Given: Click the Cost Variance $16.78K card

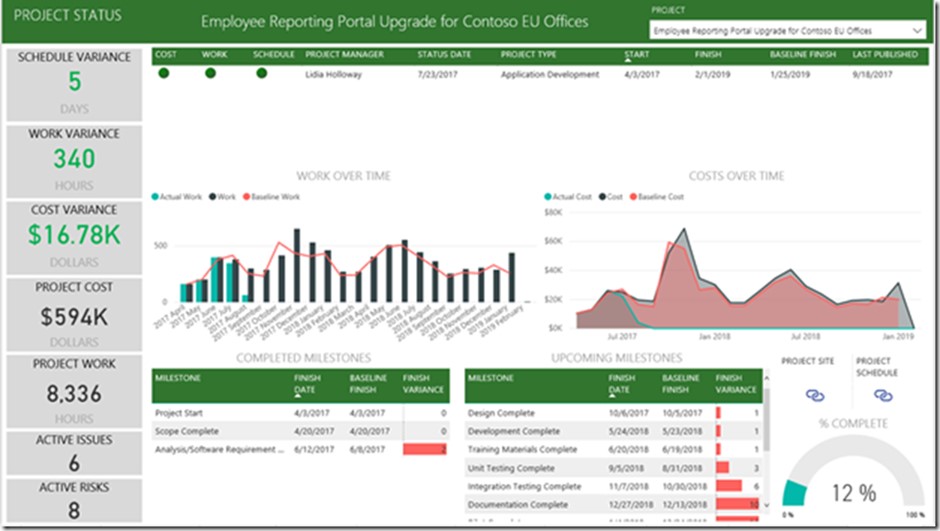Looking at the screenshot, I should tap(74, 236).
